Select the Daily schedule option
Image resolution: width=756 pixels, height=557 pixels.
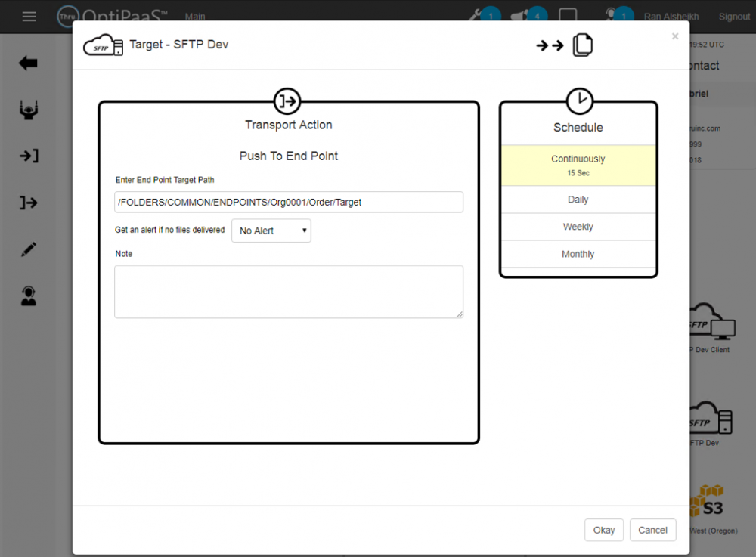click(578, 200)
